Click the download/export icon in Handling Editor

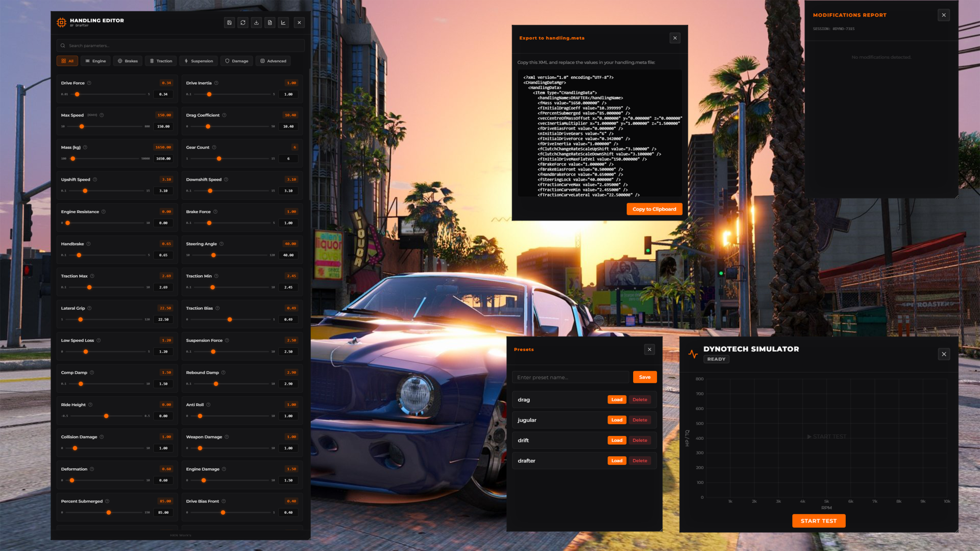[256, 23]
